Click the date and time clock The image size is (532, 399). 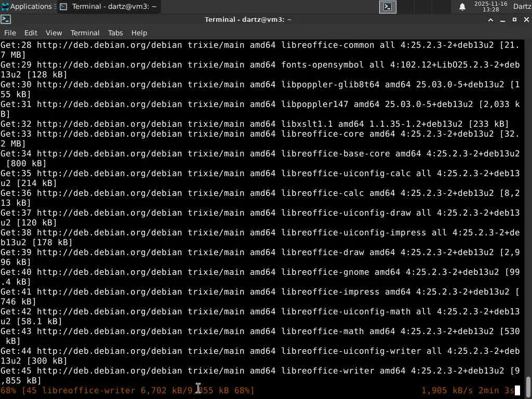490,6
